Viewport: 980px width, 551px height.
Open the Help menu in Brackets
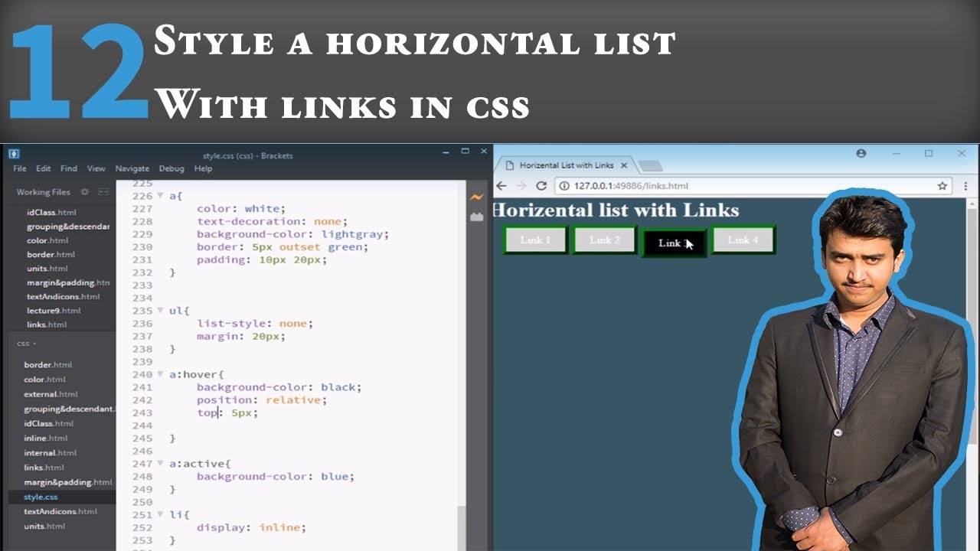pos(203,168)
